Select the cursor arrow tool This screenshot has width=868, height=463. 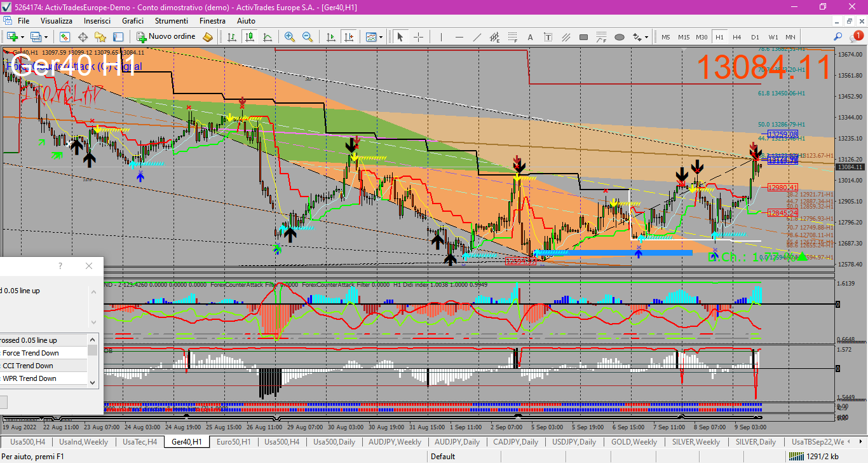(400, 37)
